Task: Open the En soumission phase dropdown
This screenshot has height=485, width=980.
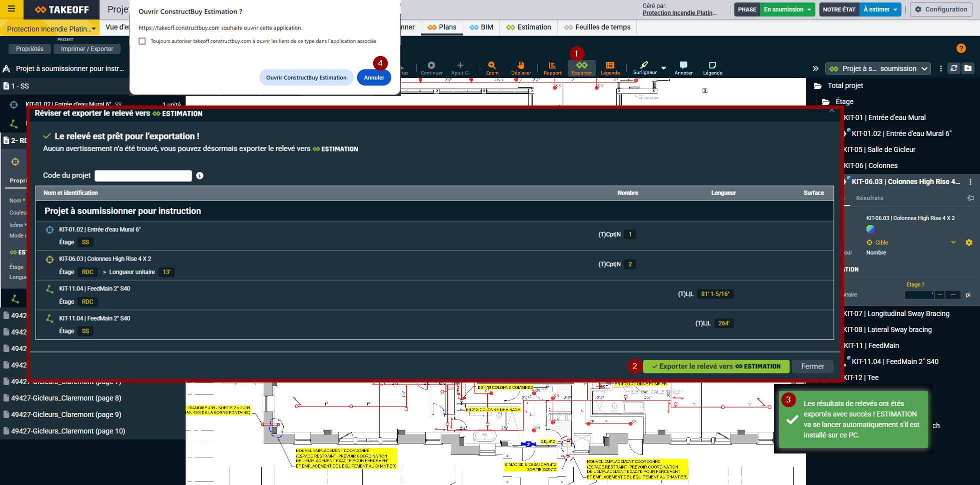Action: click(787, 9)
